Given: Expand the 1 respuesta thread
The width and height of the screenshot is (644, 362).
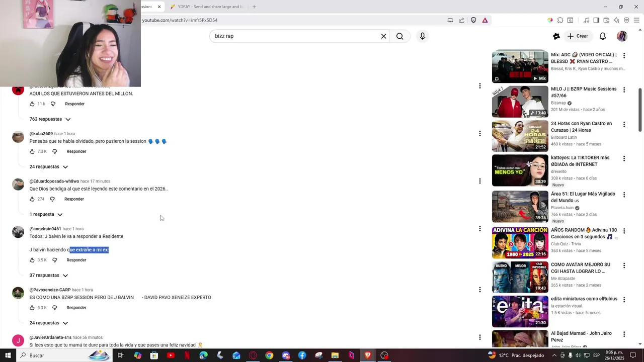Looking at the screenshot, I should [46, 214].
